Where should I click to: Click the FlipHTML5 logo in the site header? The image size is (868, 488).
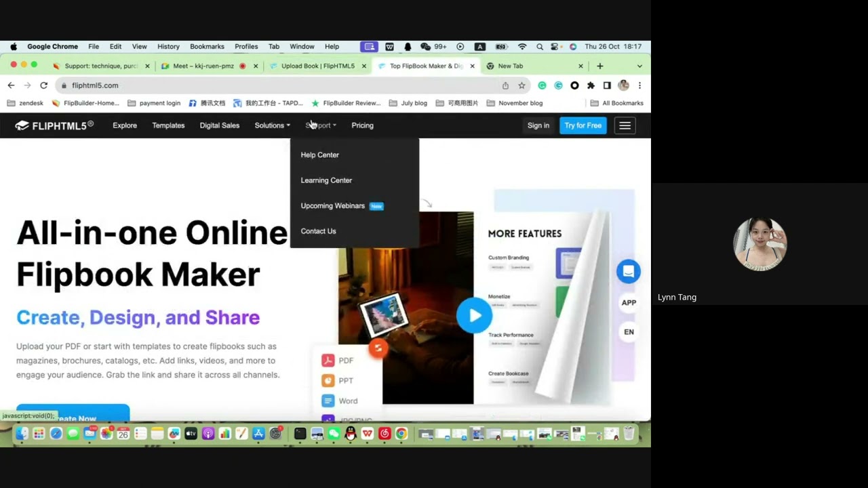click(x=54, y=125)
